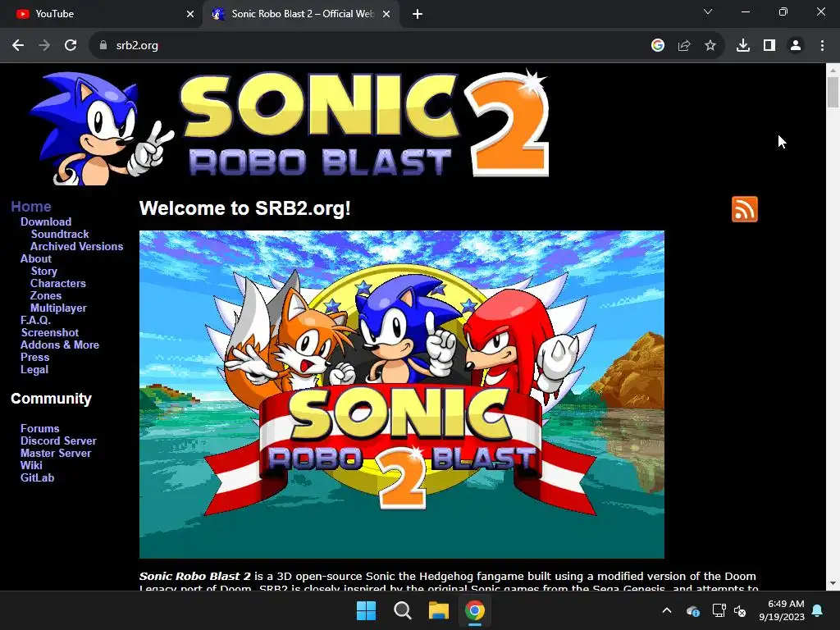Open the Wiki link
The width and height of the screenshot is (840, 630).
(x=31, y=466)
